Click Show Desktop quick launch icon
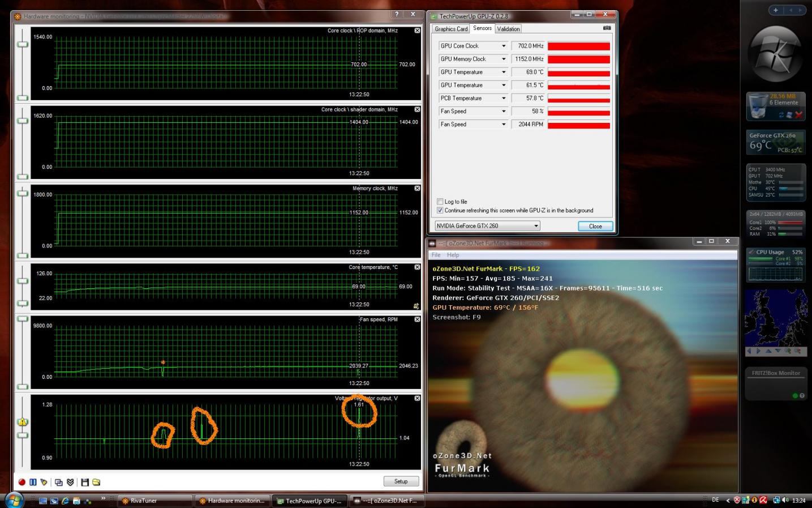The width and height of the screenshot is (812, 508). (43, 501)
